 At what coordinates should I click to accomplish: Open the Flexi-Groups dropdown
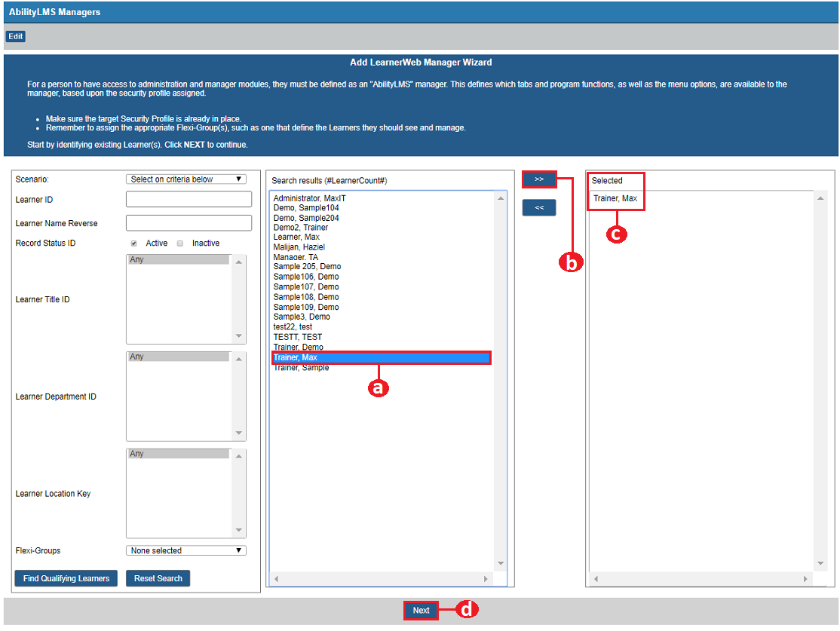(x=186, y=550)
